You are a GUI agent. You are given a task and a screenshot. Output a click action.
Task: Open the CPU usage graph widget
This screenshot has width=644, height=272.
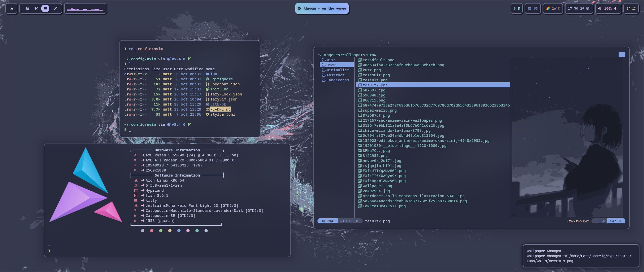86,9
